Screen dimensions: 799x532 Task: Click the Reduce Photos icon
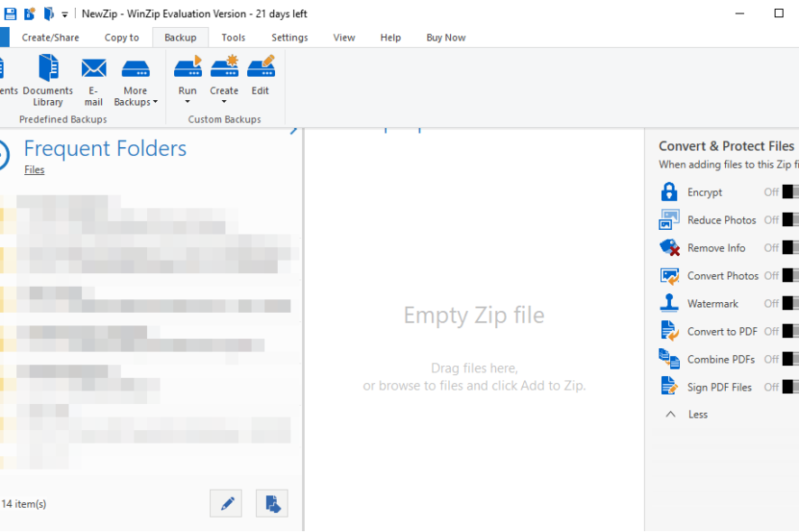[669, 220]
